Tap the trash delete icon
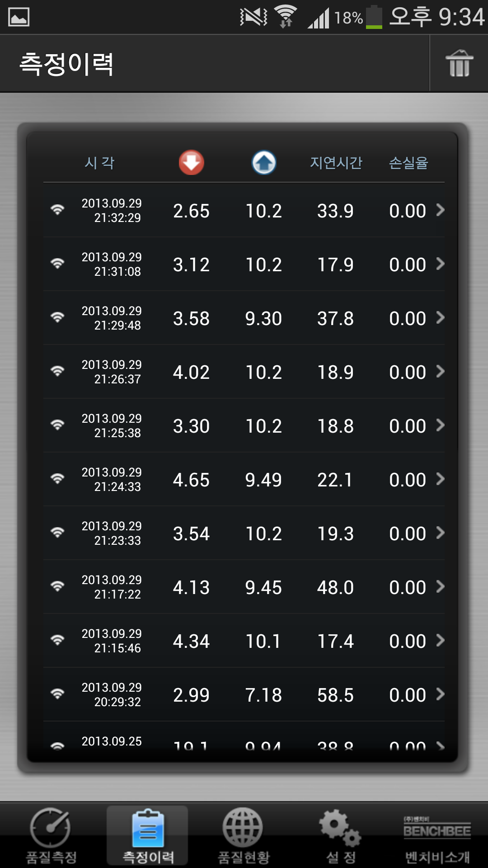The height and width of the screenshot is (868, 488). 459,63
